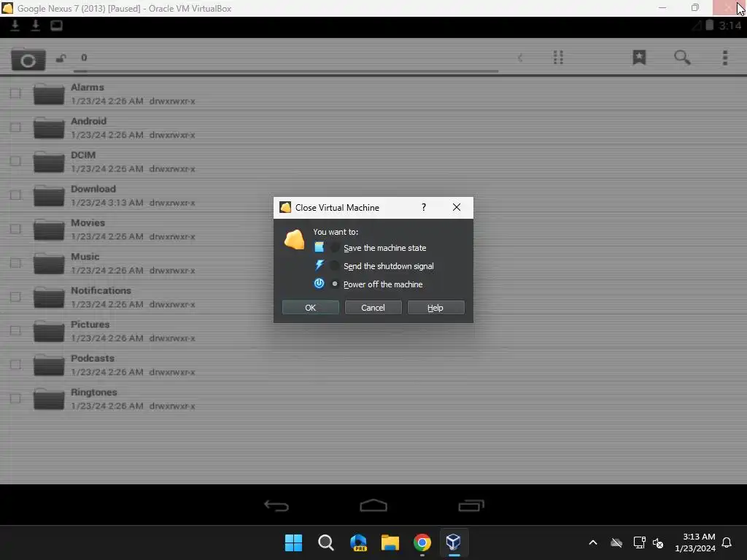Click the Notifications folder name
This screenshot has width=747, height=560.
[101, 290]
